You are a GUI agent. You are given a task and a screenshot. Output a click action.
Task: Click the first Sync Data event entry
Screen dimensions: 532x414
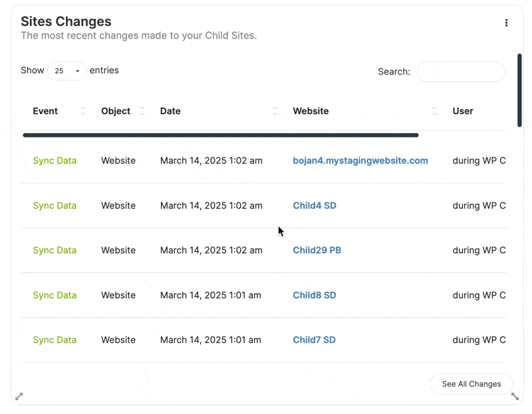tap(55, 160)
